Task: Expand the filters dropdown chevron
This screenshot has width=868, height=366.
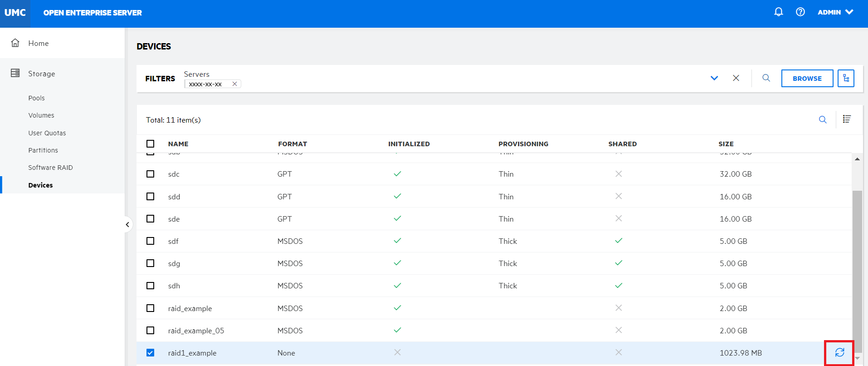Action: tap(714, 78)
